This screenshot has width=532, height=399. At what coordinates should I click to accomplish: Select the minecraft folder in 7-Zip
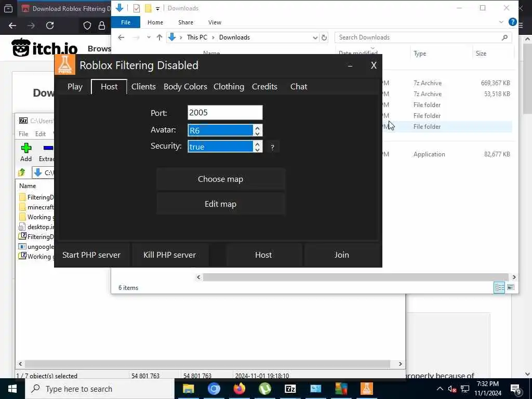pyautogui.click(x=37, y=207)
